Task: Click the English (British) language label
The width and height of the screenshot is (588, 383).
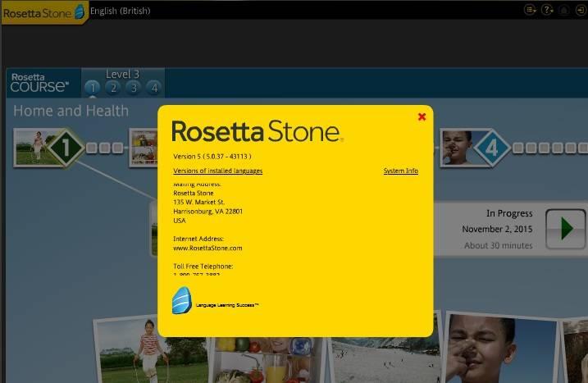Action: [120, 11]
